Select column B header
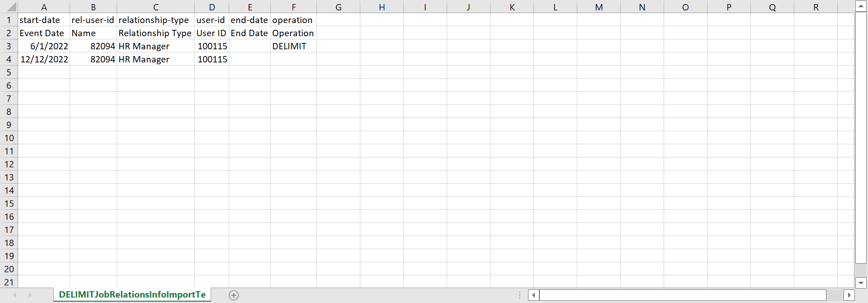The image size is (868, 303). click(x=93, y=7)
